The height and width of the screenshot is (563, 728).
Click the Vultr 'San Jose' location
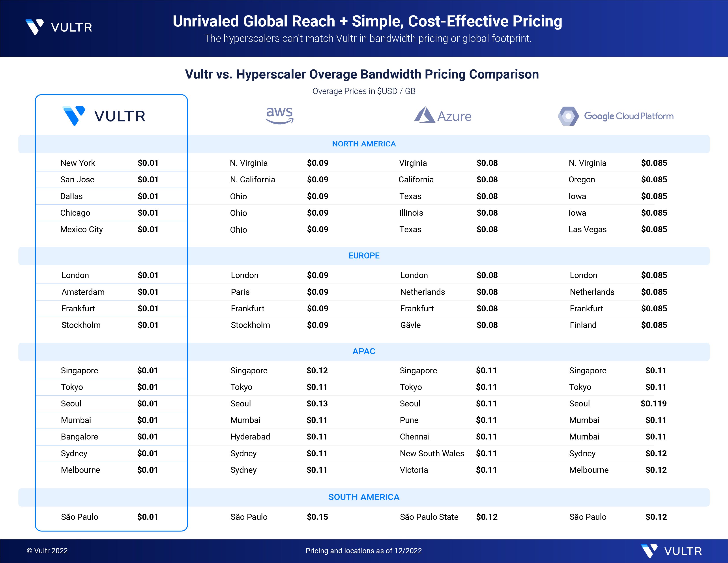77,180
